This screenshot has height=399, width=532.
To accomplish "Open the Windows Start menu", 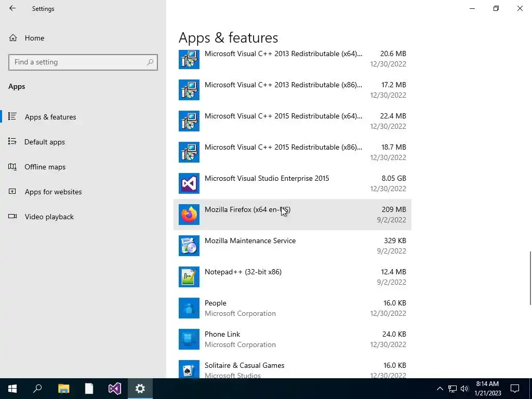I will [12, 389].
